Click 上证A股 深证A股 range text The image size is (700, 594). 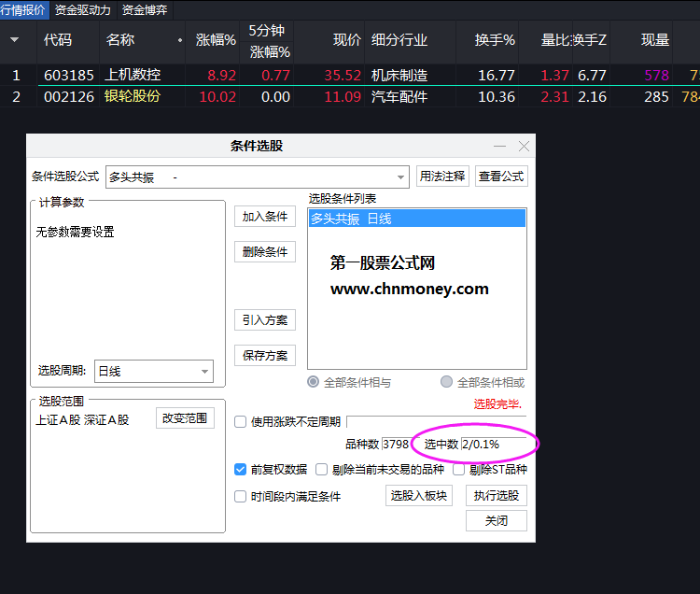click(x=82, y=420)
